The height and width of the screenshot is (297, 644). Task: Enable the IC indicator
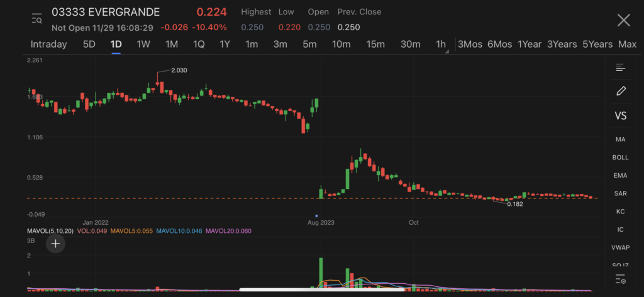coord(621,229)
